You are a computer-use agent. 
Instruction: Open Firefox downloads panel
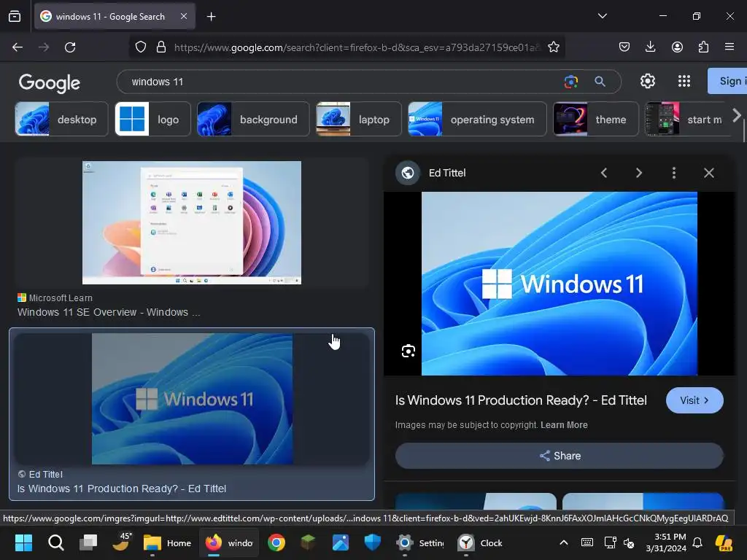tap(650, 47)
